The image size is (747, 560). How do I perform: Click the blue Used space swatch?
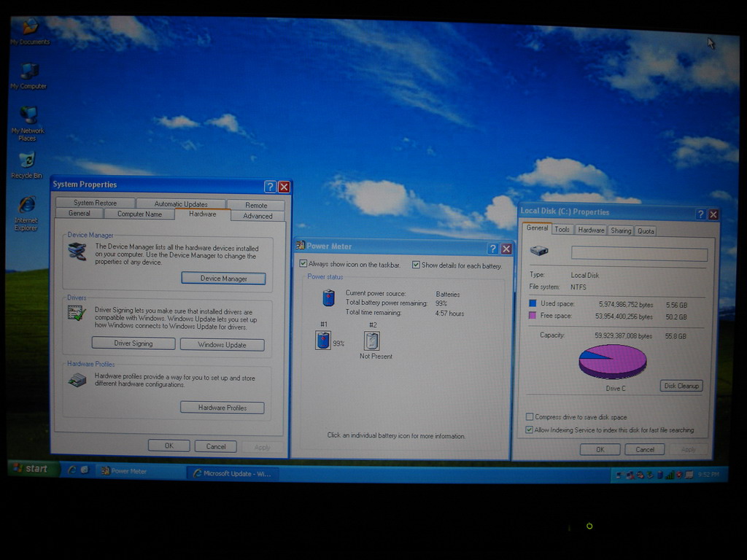point(533,303)
